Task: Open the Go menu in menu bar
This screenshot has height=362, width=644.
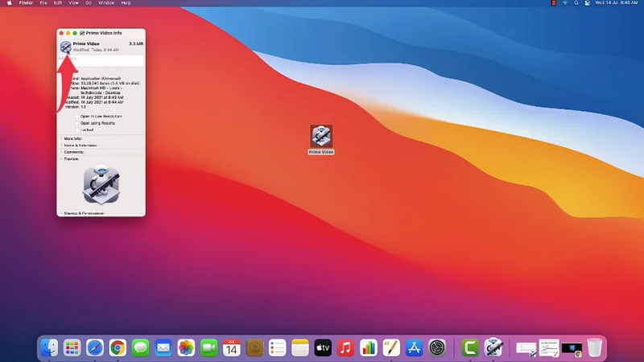Action: 87,3
